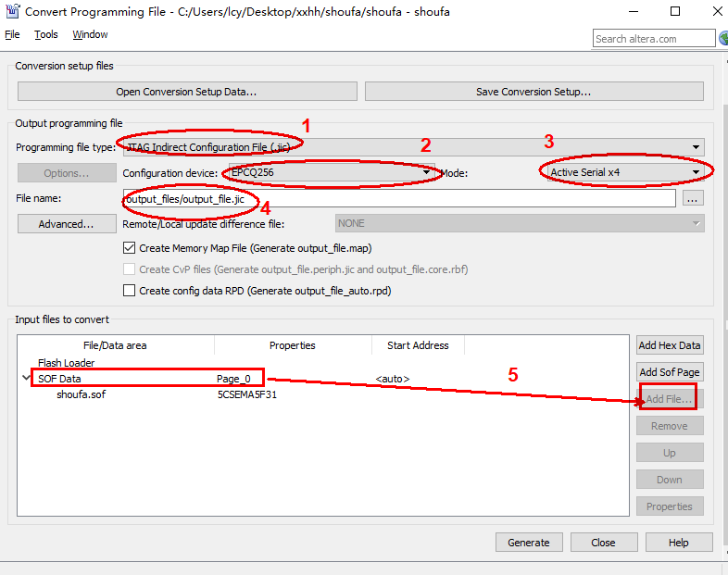
Task: Click the Add File button
Action: pyautogui.click(x=670, y=399)
